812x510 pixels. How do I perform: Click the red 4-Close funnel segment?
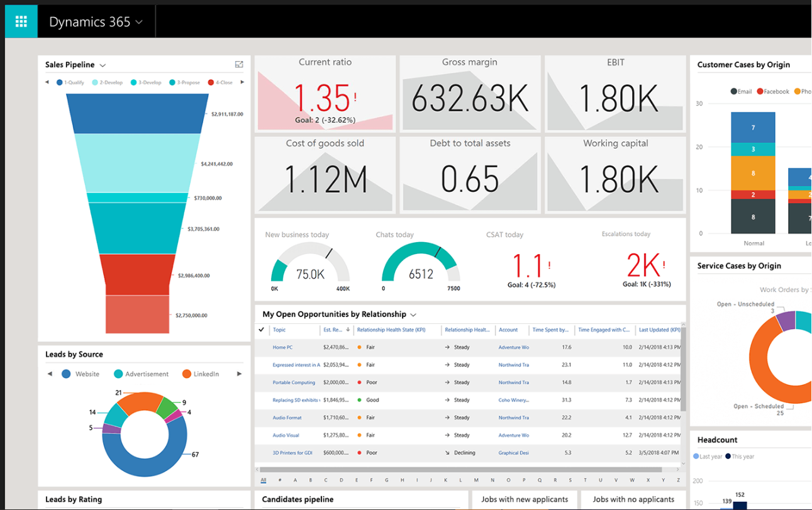coord(138,274)
